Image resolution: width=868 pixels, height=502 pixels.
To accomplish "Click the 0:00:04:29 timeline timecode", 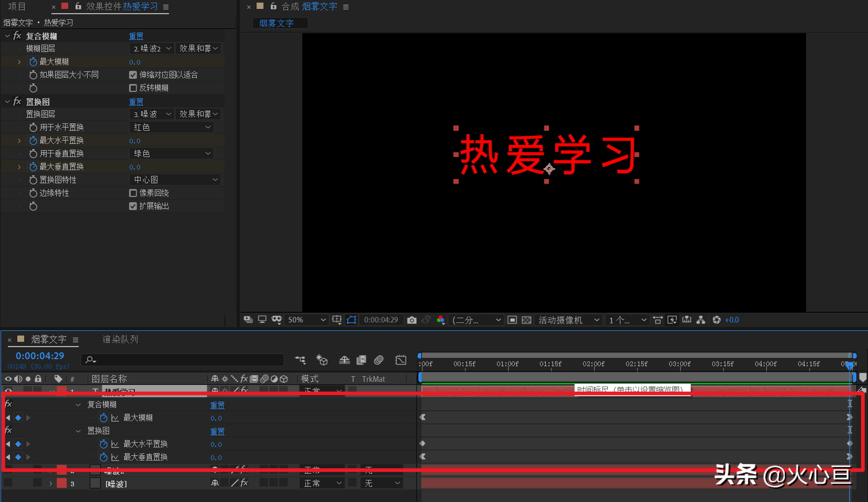I will [40, 356].
